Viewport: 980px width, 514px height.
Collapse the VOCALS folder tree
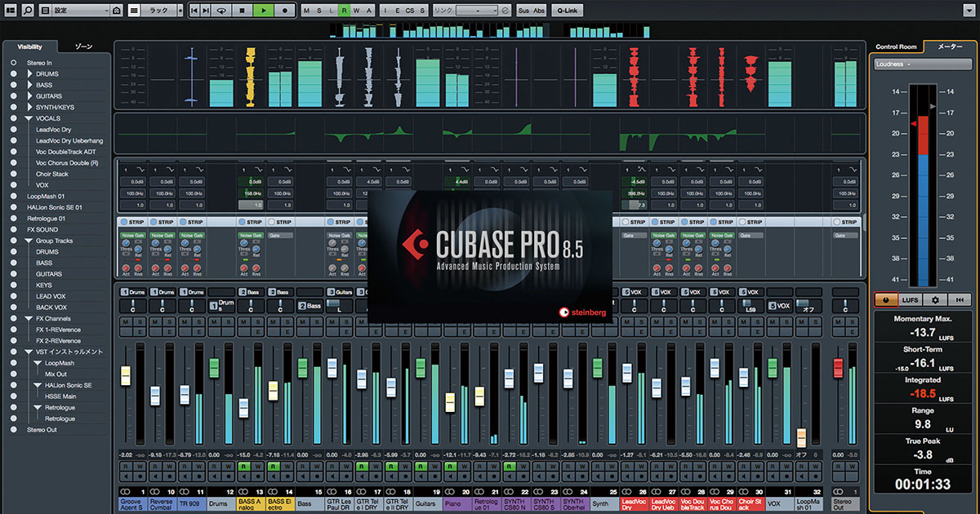30,118
